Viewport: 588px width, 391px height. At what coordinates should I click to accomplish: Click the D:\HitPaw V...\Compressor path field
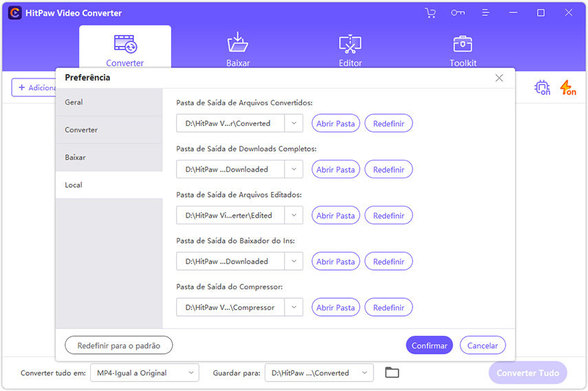(230, 307)
